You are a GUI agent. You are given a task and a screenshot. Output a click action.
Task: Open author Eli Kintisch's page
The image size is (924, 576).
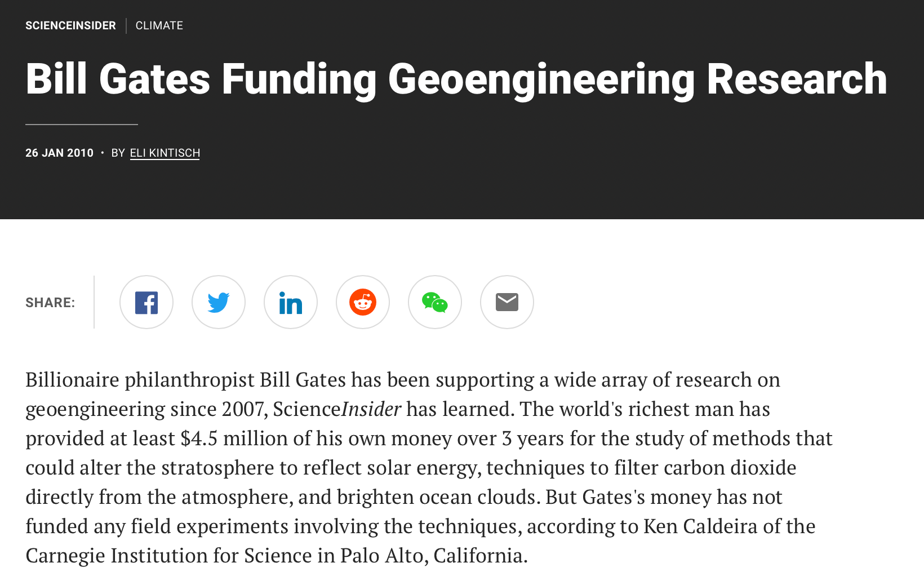pos(165,153)
